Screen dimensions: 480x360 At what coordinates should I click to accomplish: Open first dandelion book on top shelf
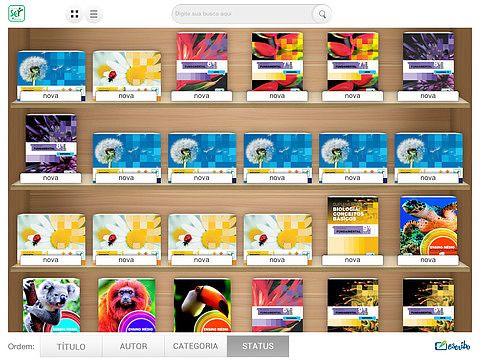[x=51, y=72]
